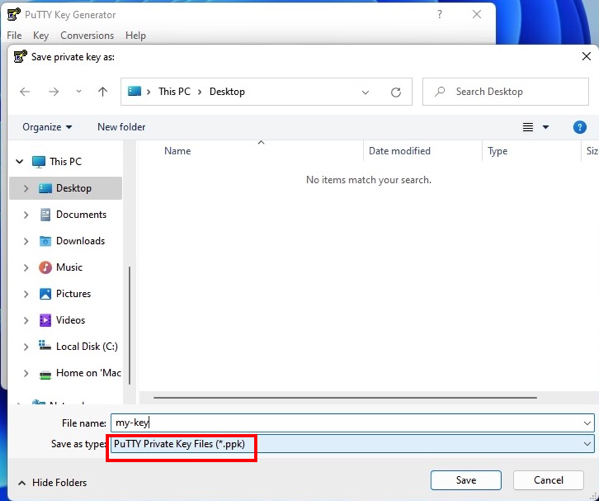Select Home on 'Mac' drive
This screenshot has height=501, width=599.
coord(80,373)
